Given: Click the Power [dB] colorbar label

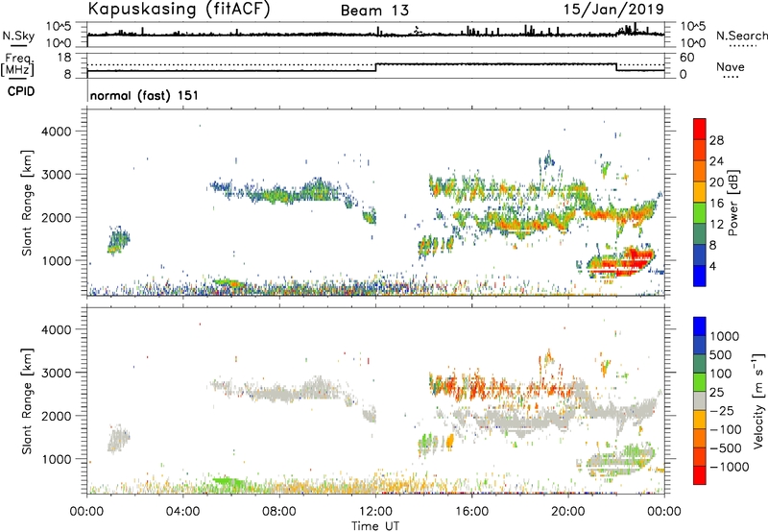Looking at the screenshot, I should coord(733,203).
